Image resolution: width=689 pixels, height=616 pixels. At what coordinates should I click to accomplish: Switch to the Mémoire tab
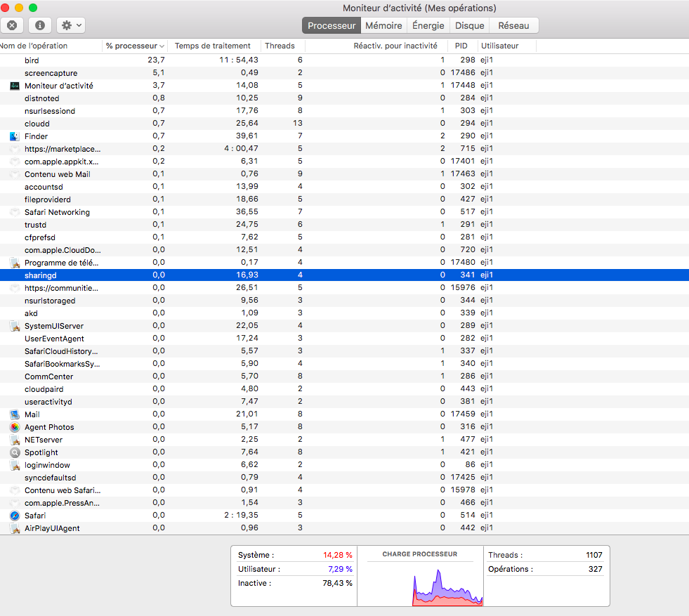383,25
